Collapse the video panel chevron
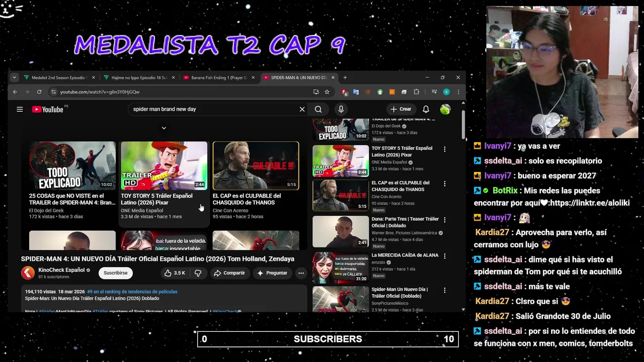Screen dimensions: 644x362 pos(164,128)
